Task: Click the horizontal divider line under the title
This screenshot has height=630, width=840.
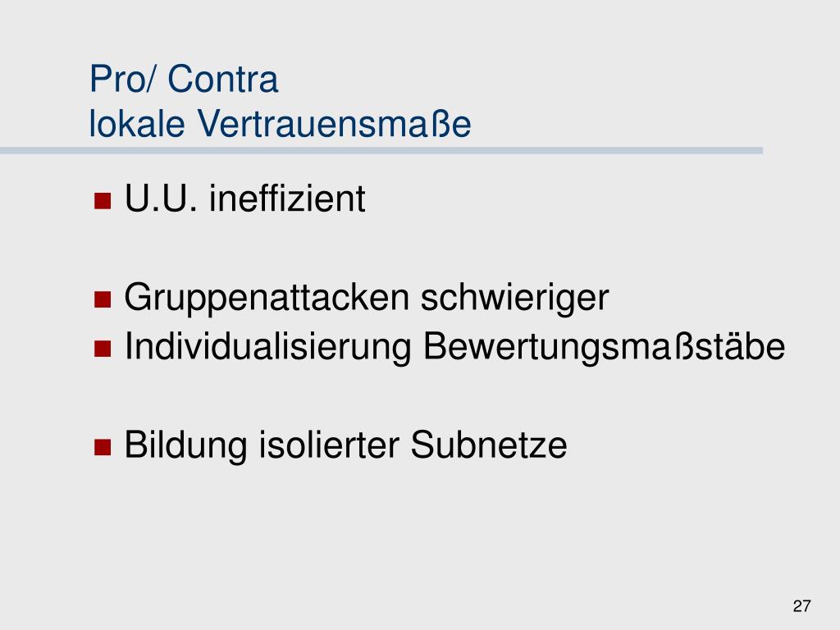Action: [381, 151]
